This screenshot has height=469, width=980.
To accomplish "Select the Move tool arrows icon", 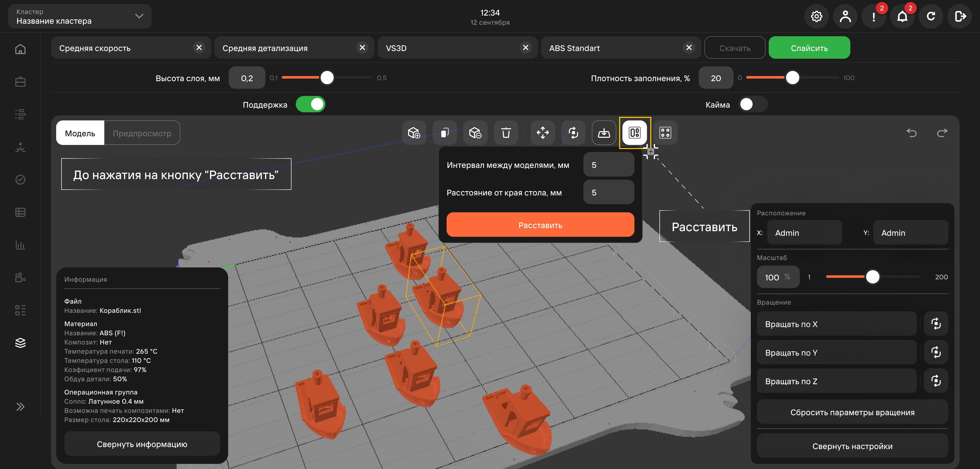I will click(543, 133).
